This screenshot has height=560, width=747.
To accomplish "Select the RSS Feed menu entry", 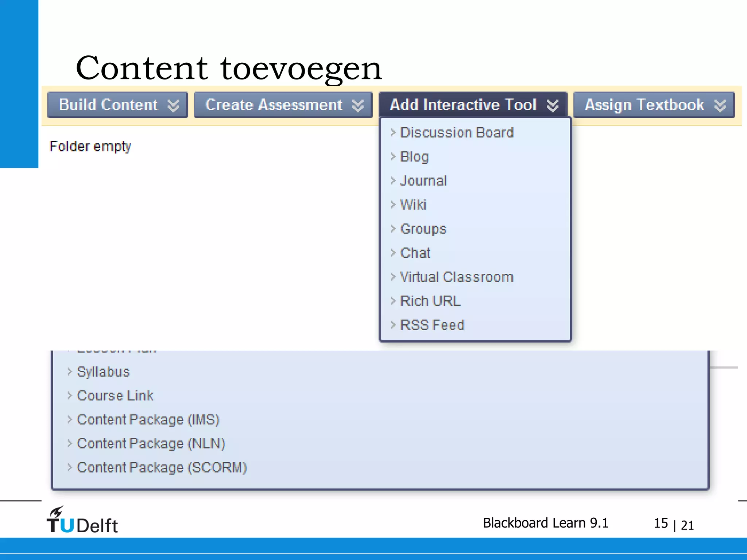I will point(432,325).
